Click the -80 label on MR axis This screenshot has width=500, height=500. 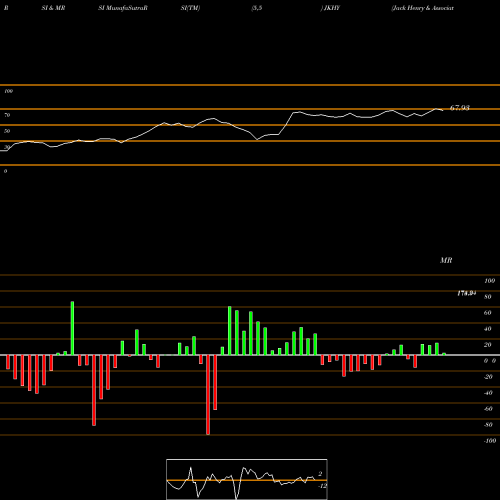click(488, 425)
